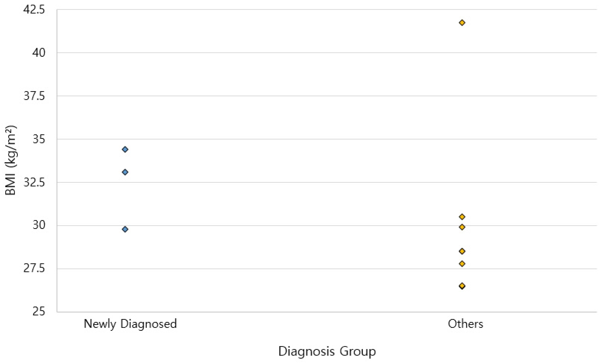
Task: Select the BMI (kg/m²) axis title
Action: click(x=10, y=160)
